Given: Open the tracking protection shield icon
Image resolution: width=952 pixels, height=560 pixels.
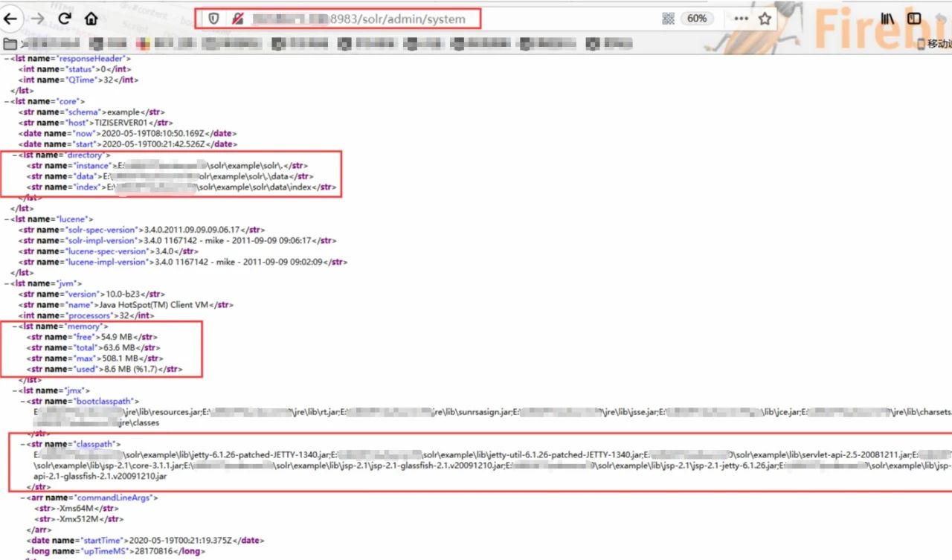Looking at the screenshot, I should [213, 19].
